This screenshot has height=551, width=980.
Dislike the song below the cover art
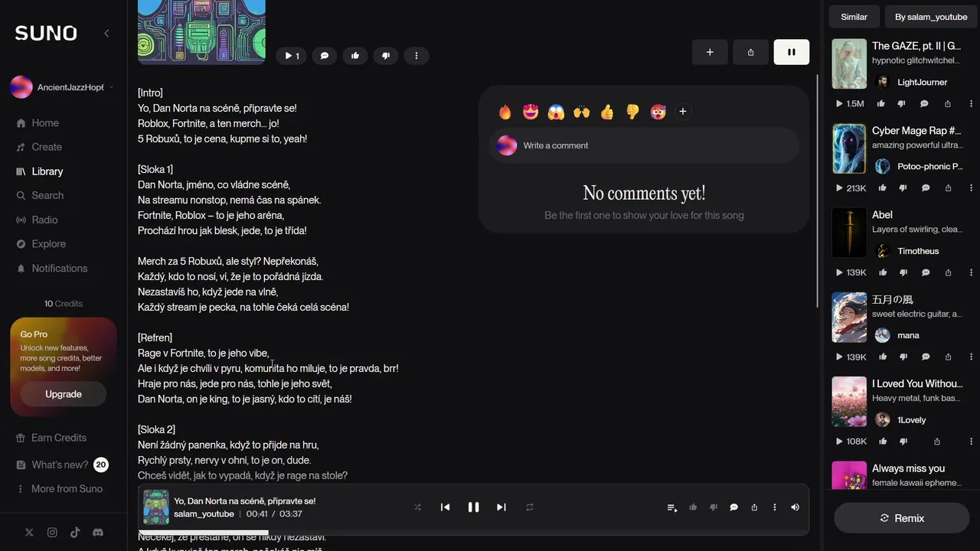point(386,56)
